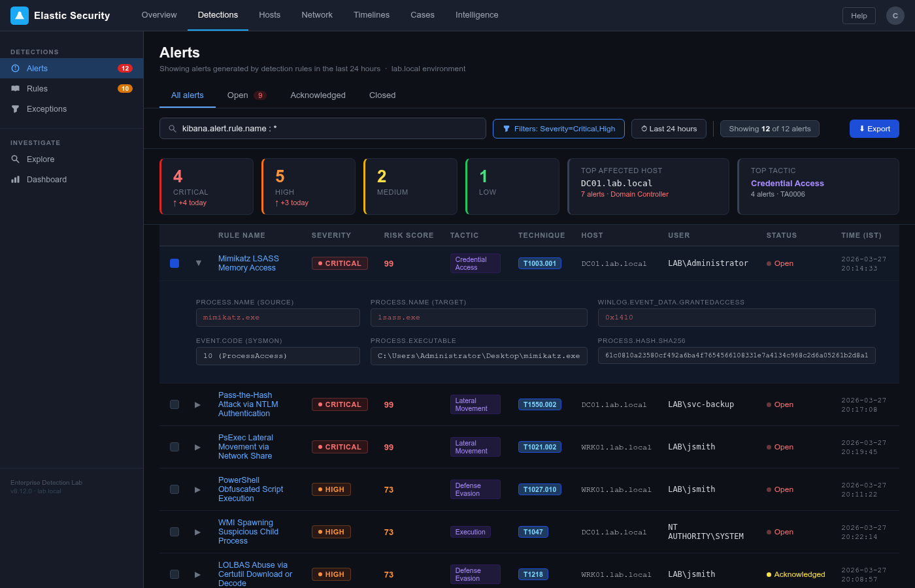
Task: Expand the WMI Spawning Suspicious Child Process row
Action: click(197, 531)
